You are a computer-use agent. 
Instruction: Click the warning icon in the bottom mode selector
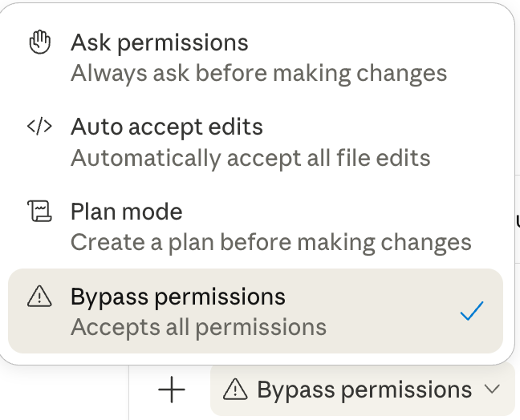(234, 390)
